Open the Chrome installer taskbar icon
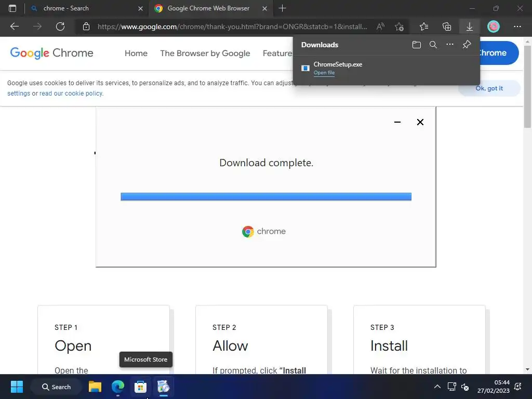Screen dimensions: 532x399 click(163, 387)
